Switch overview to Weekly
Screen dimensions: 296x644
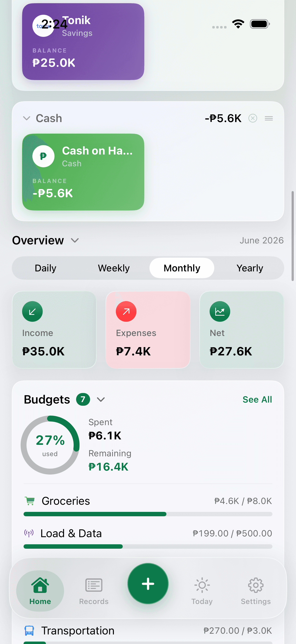[114, 268]
